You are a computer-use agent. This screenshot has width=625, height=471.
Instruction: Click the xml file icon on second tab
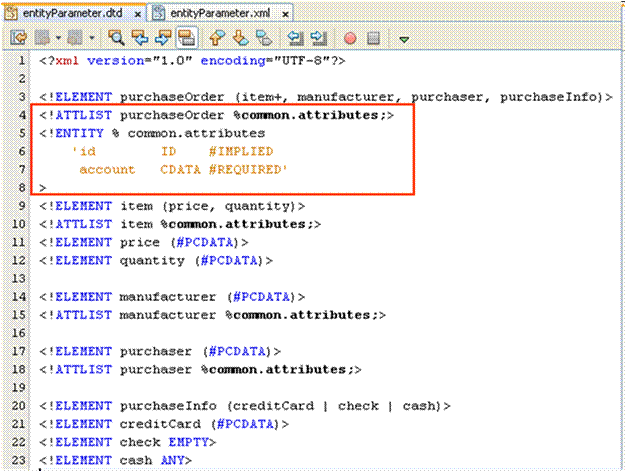click(x=159, y=13)
